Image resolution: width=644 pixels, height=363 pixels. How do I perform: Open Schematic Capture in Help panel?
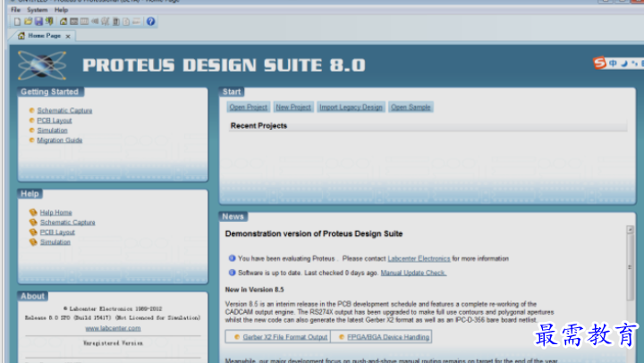[x=67, y=222]
